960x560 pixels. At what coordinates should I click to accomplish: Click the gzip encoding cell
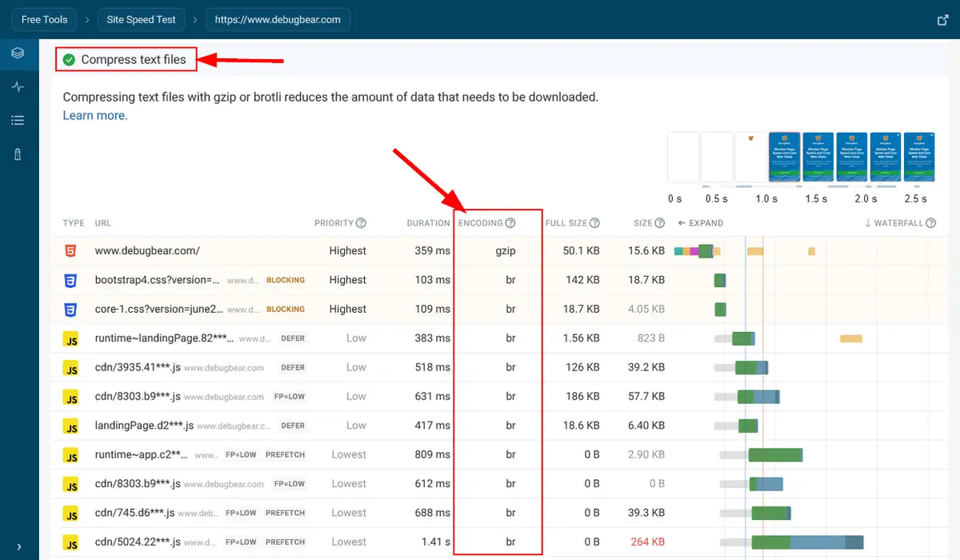pyautogui.click(x=506, y=250)
